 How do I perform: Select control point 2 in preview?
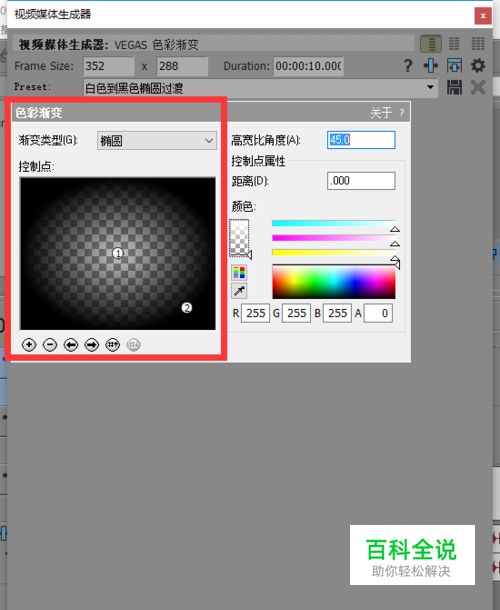click(187, 308)
